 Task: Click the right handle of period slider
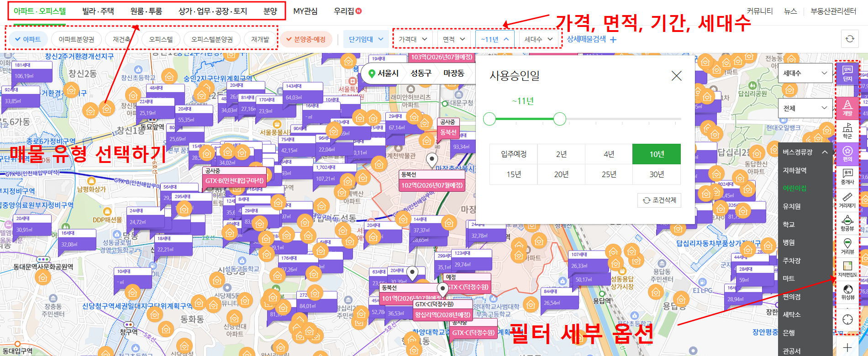560,119
